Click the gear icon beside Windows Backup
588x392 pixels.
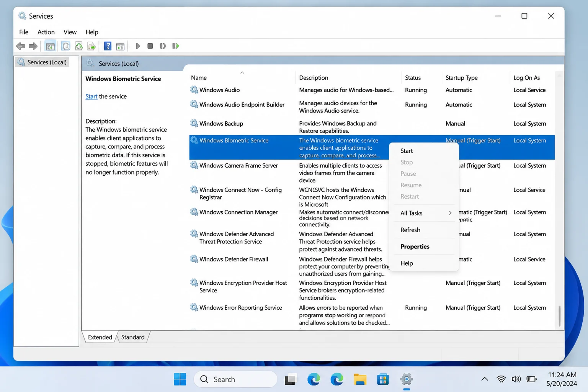click(194, 123)
